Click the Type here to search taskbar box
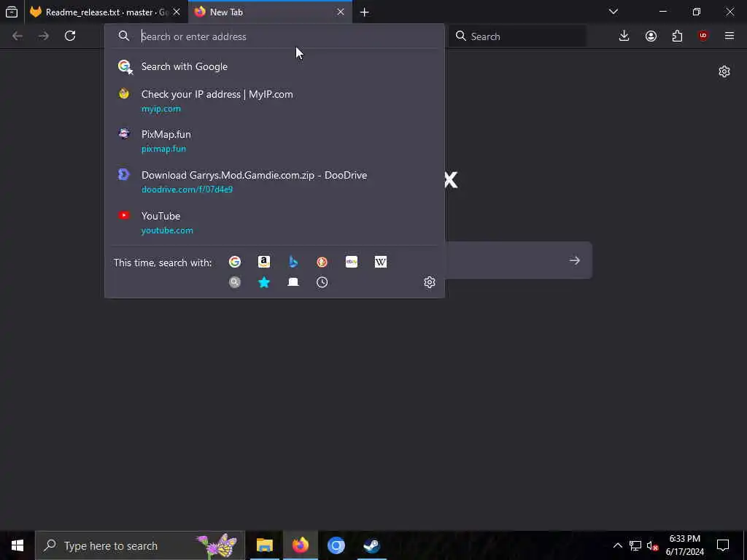 tap(140, 545)
